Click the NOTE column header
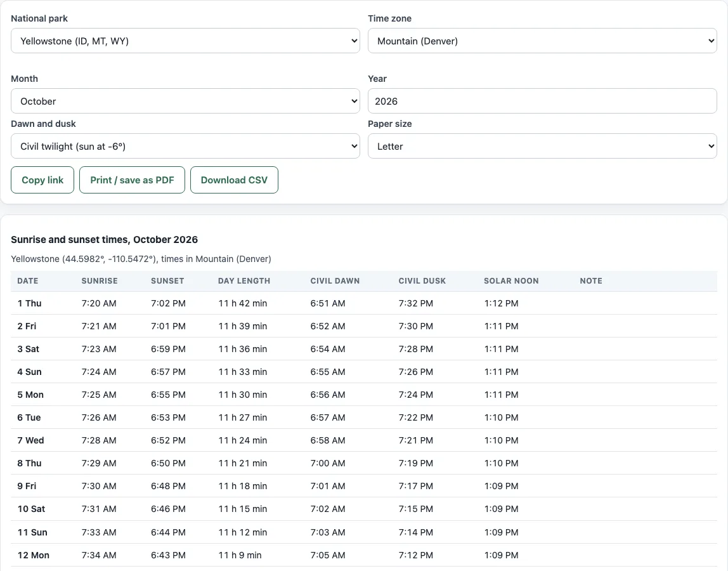This screenshot has width=728, height=571. click(x=591, y=281)
